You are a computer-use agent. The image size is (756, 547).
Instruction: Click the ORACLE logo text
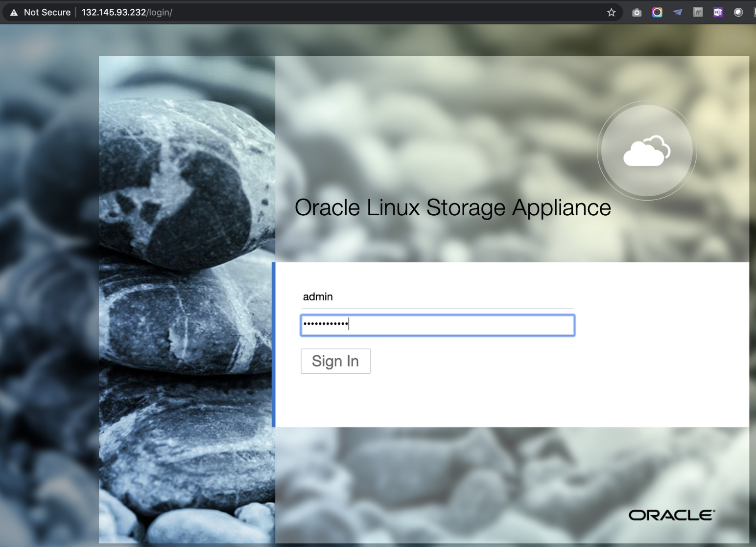[672, 515]
